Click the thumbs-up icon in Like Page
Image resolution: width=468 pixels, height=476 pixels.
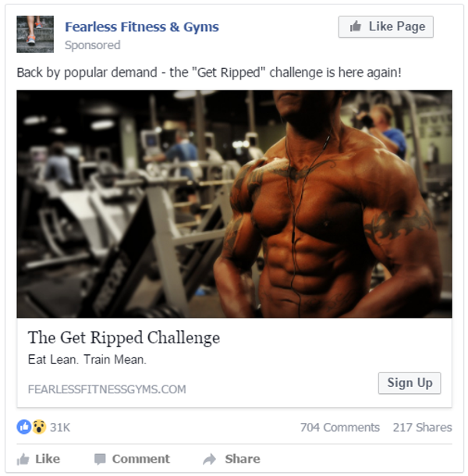pos(356,27)
